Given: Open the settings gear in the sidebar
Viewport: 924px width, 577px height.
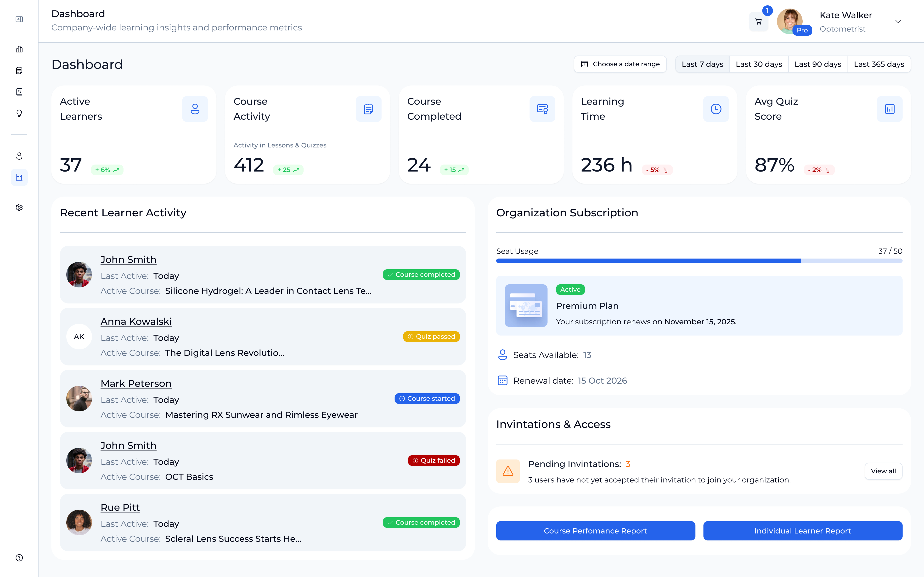Looking at the screenshot, I should point(19,207).
